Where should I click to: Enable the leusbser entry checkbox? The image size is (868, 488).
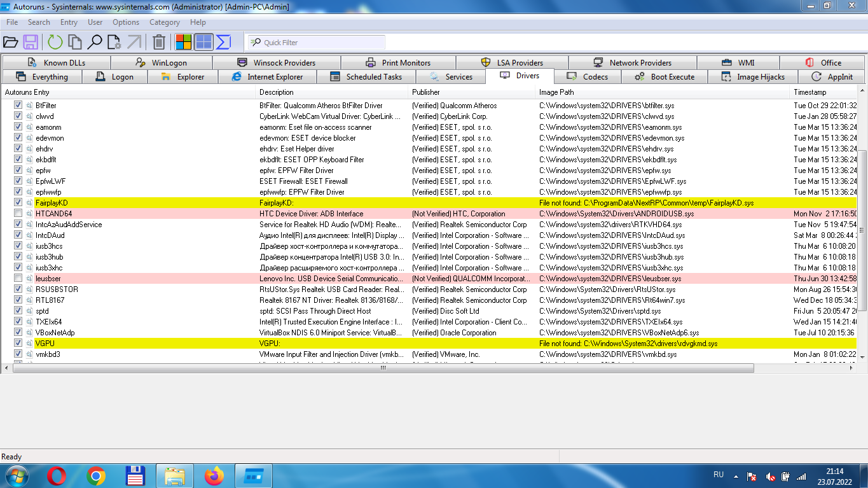18,278
